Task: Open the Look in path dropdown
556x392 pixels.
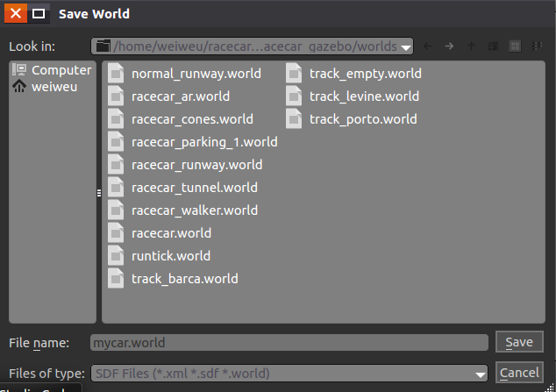Action: click(406, 46)
